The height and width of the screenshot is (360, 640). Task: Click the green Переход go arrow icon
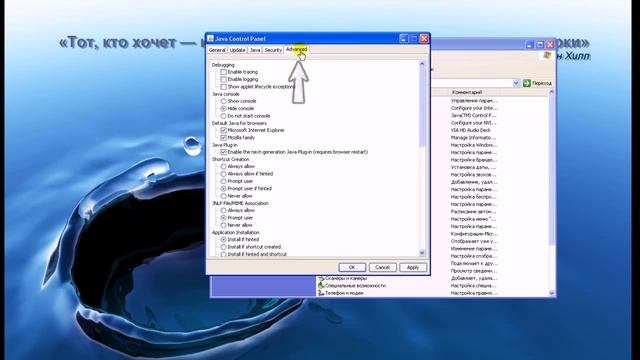[527, 83]
